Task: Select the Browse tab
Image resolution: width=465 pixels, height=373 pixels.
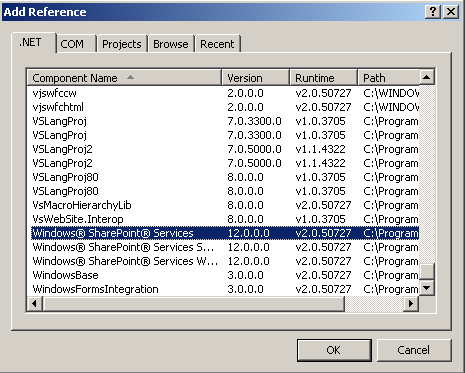Action: click(x=171, y=44)
